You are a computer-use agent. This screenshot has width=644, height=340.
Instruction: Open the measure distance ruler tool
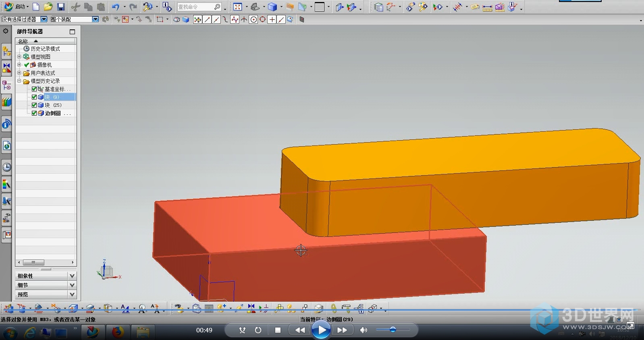click(487, 7)
